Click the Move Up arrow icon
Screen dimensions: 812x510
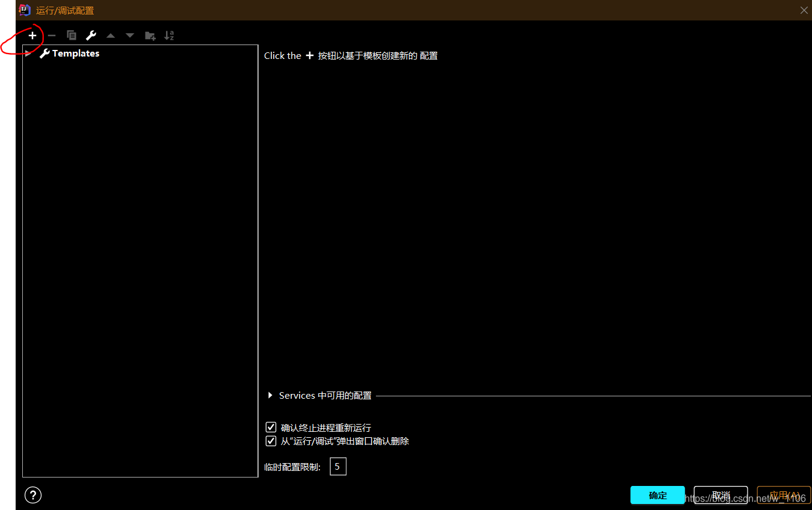[x=111, y=35]
